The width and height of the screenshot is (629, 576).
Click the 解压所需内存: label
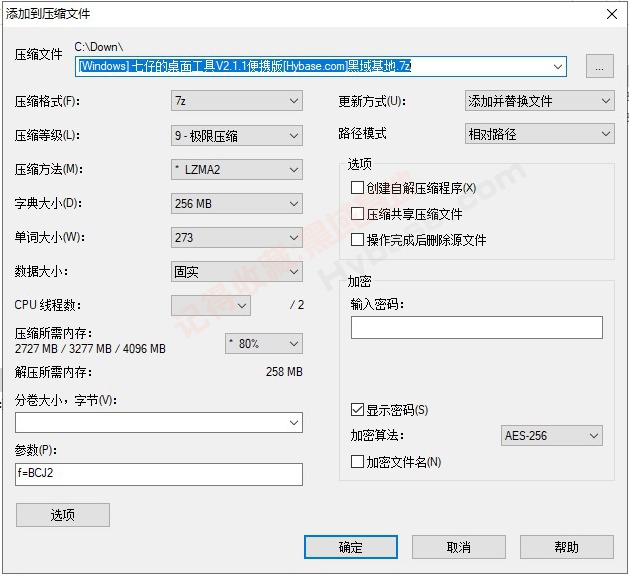point(53,372)
